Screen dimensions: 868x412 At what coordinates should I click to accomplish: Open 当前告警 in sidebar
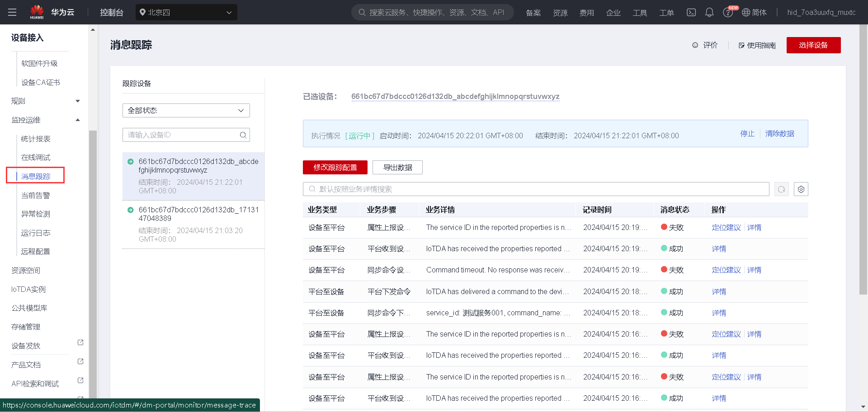point(36,196)
